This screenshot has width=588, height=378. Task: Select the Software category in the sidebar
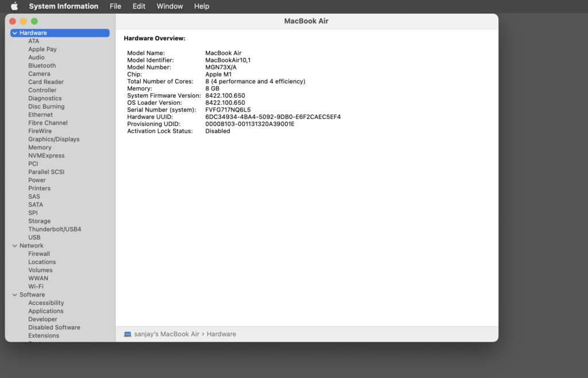[x=32, y=295]
